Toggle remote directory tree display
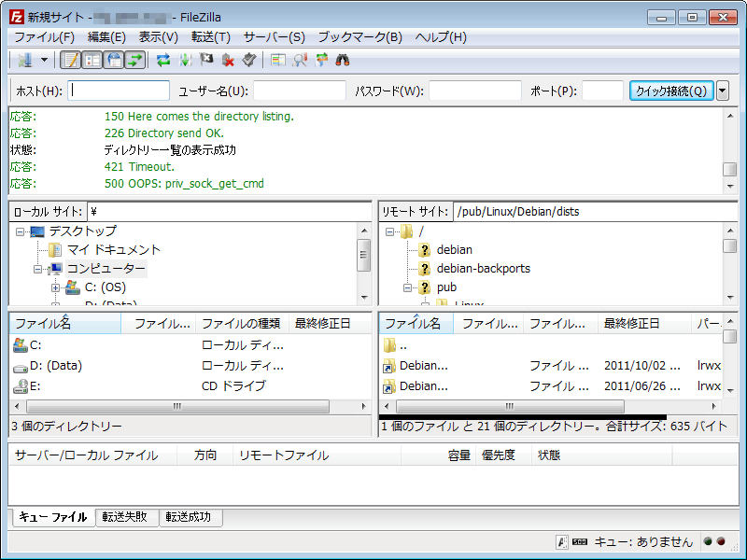 tap(114, 60)
